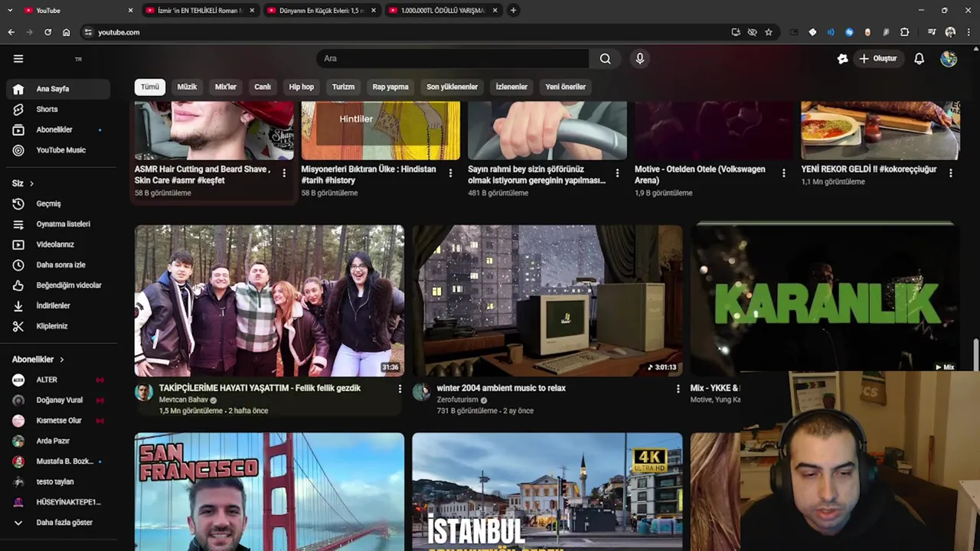Screen dimensions: 980x551
Task: Open Zerofuturism channel name link
Action: tap(457, 400)
